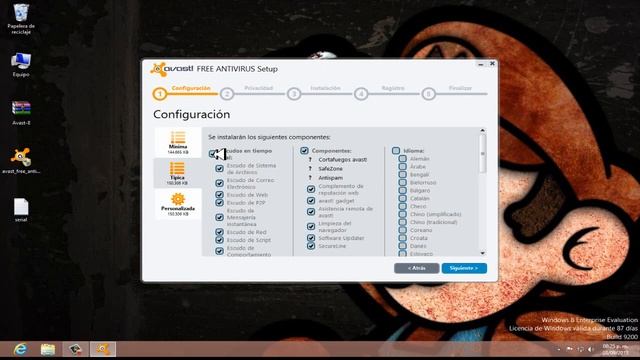Uncheck Escudo de Correo Electrónico

click(220, 183)
